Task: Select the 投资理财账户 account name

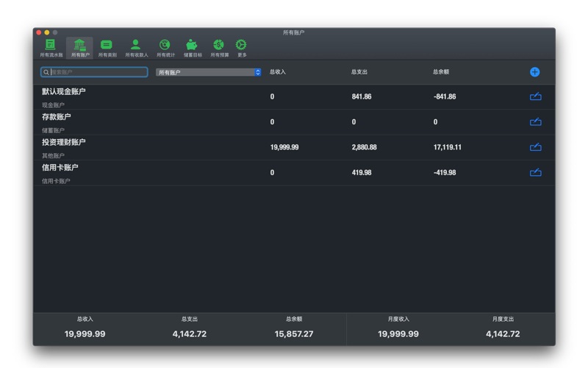Action: point(64,142)
